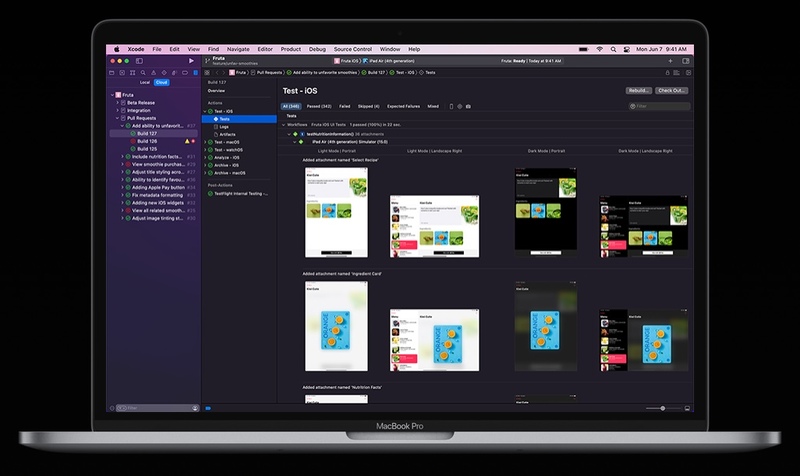Click the add editor icon at far right
Viewport: 800px width, 476px height.
pyautogui.click(x=688, y=72)
